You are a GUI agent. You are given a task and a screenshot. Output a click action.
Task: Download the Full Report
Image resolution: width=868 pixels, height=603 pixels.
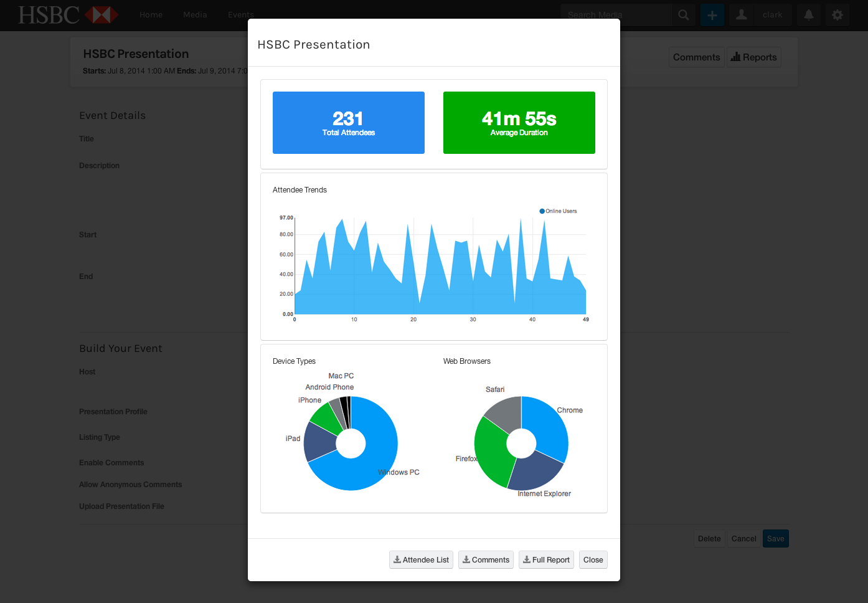[546, 560]
